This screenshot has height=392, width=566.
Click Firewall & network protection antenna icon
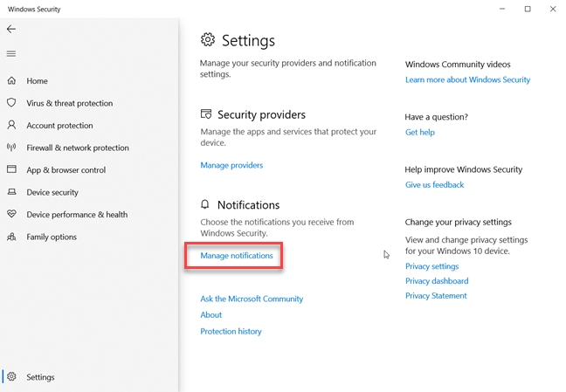coord(11,148)
